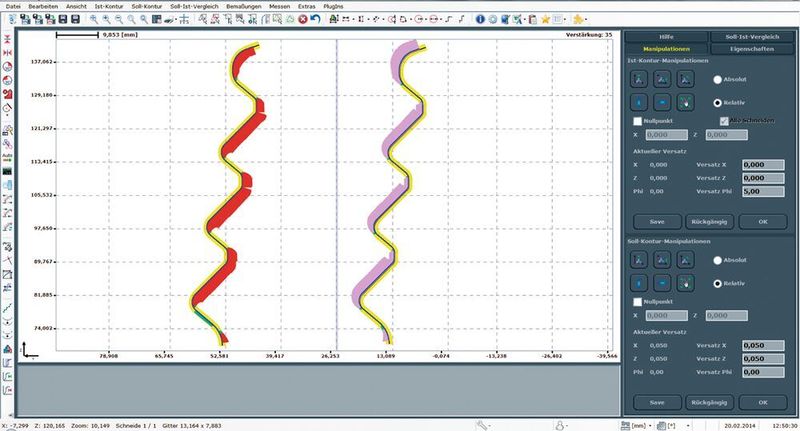Click the wrench icon in status bar
Viewport: 800px width, 431px height.
[x=480, y=425]
